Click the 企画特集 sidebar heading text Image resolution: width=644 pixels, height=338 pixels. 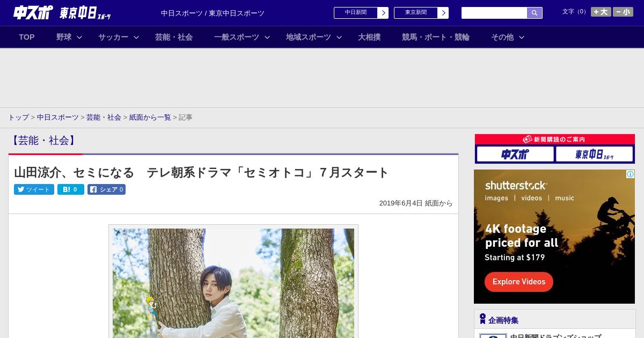[x=503, y=320]
